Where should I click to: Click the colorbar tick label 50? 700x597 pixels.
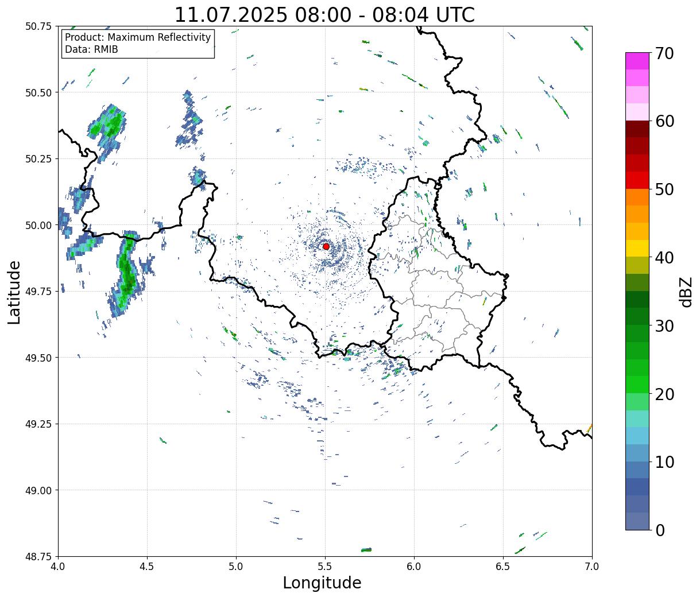point(664,189)
